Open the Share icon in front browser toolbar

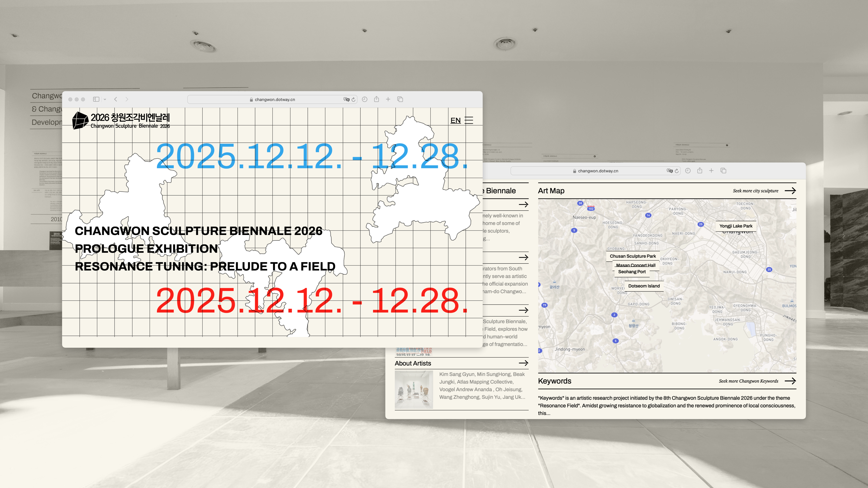(x=376, y=99)
